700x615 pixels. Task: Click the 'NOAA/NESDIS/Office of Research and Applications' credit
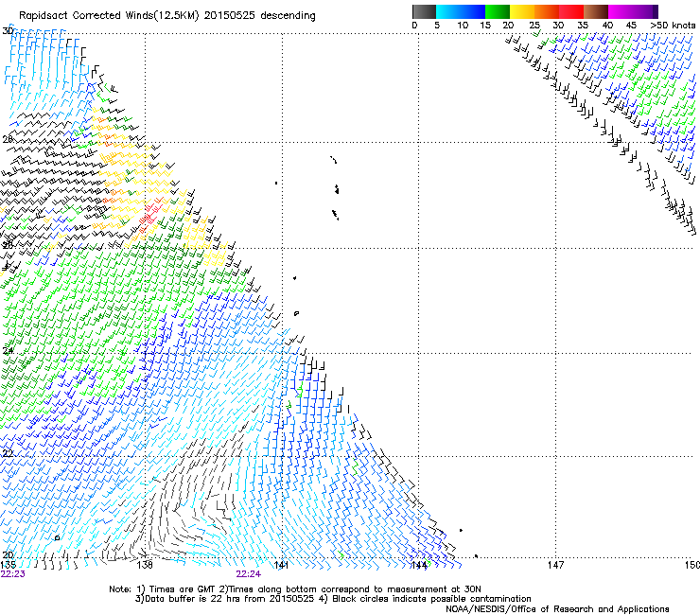point(557,609)
